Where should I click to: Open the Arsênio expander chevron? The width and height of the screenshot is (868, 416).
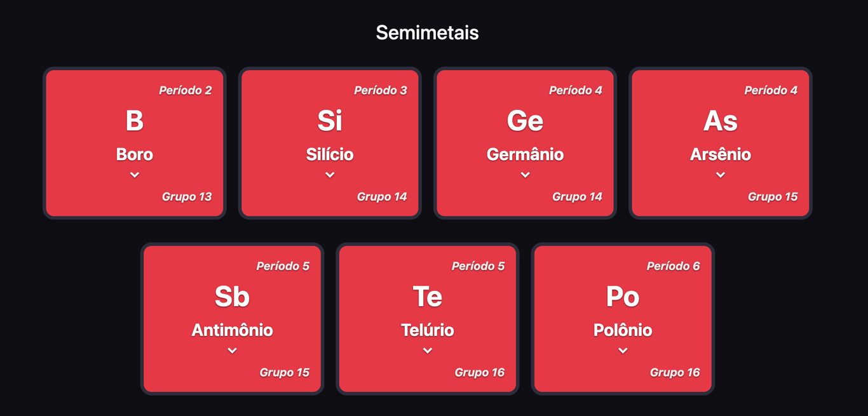click(720, 174)
